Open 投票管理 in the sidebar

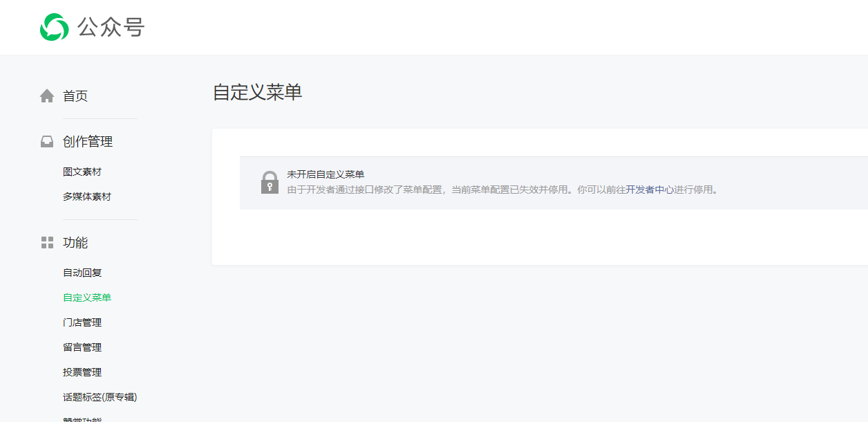click(82, 372)
